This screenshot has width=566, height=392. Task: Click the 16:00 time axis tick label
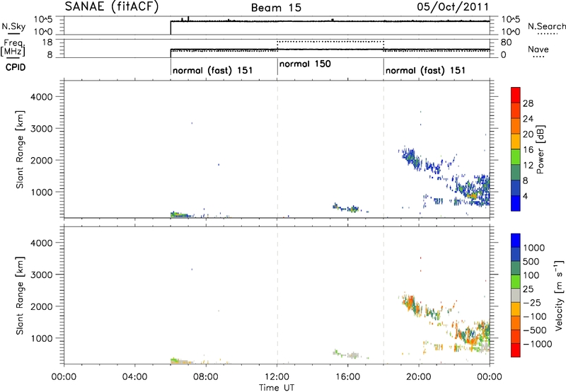(x=348, y=377)
